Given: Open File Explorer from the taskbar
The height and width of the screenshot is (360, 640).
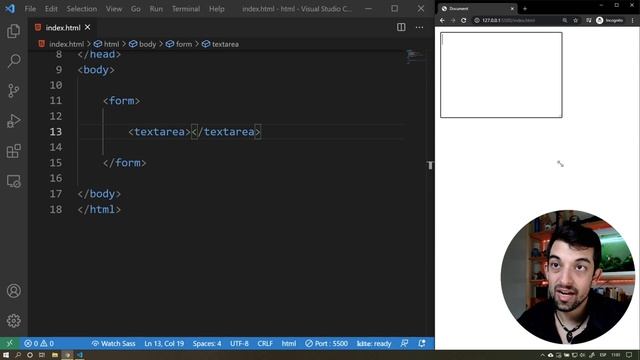Looking at the screenshot, I should pos(55,355).
